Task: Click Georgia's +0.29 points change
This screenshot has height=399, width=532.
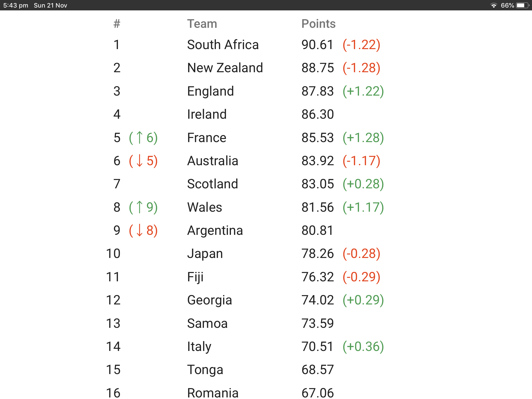Action: click(x=363, y=300)
